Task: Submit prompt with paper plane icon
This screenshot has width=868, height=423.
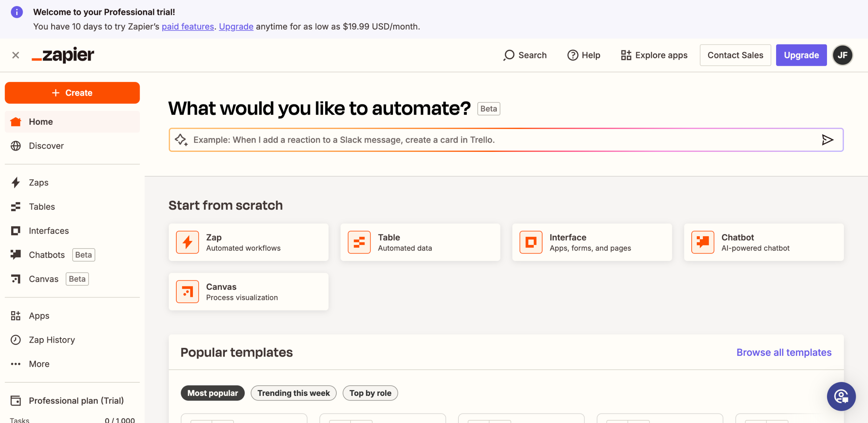Action: (827, 140)
